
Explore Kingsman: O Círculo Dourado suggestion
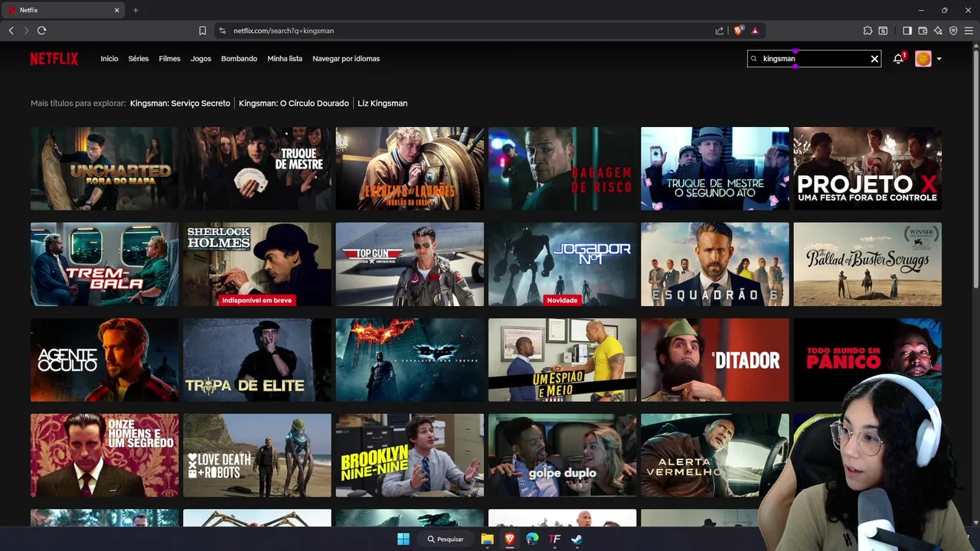294,103
